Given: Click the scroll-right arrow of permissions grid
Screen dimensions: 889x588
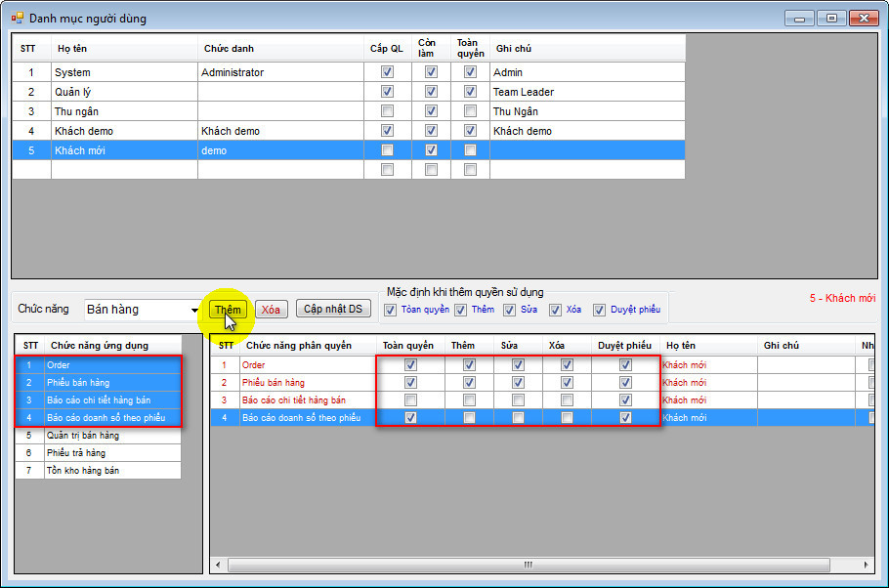Looking at the screenshot, I should coord(866,565).
